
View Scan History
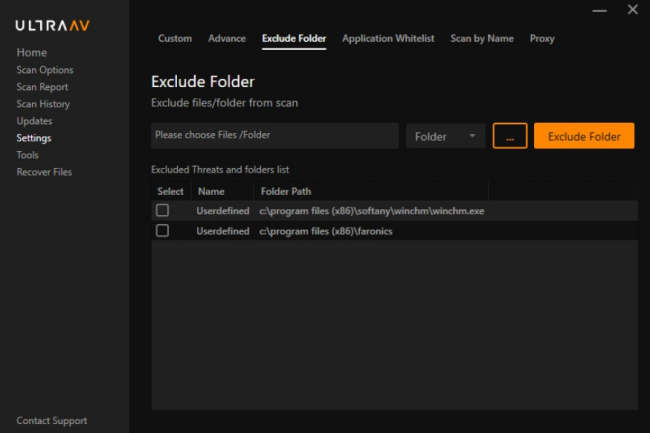43,104
